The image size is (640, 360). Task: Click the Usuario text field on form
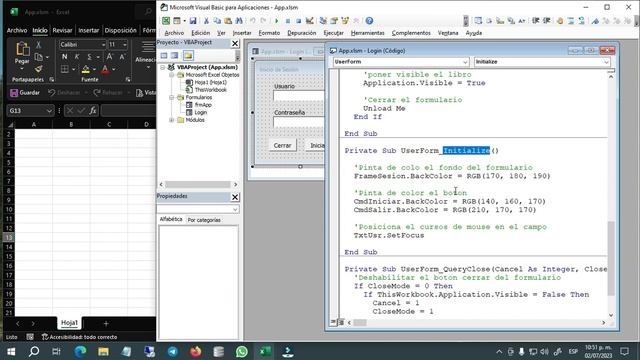point(298,96)
